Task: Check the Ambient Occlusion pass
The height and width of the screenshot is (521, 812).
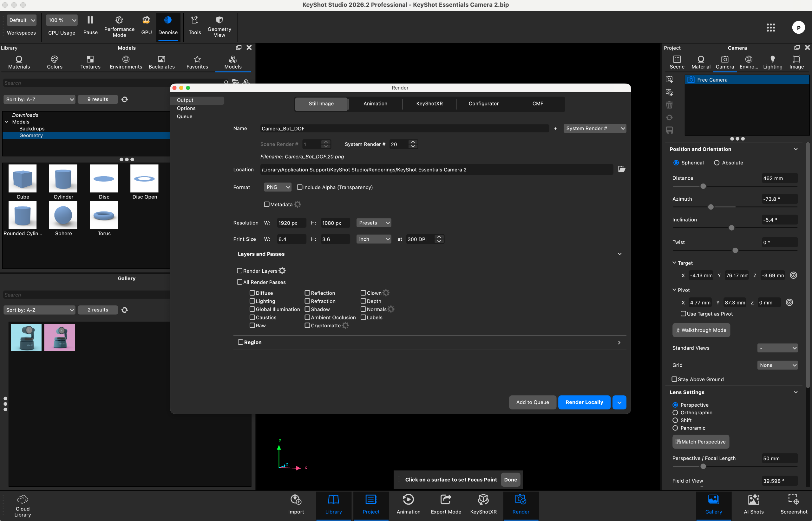Action: click(x=307, y=317)
